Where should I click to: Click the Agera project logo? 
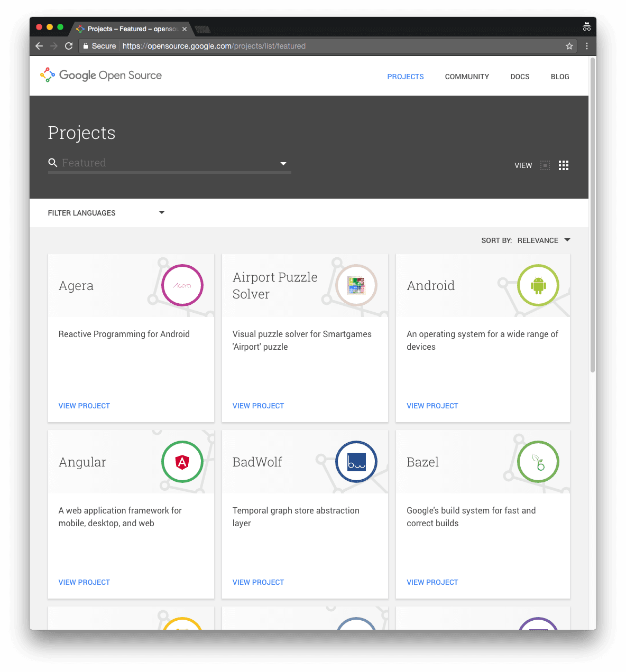182,285
